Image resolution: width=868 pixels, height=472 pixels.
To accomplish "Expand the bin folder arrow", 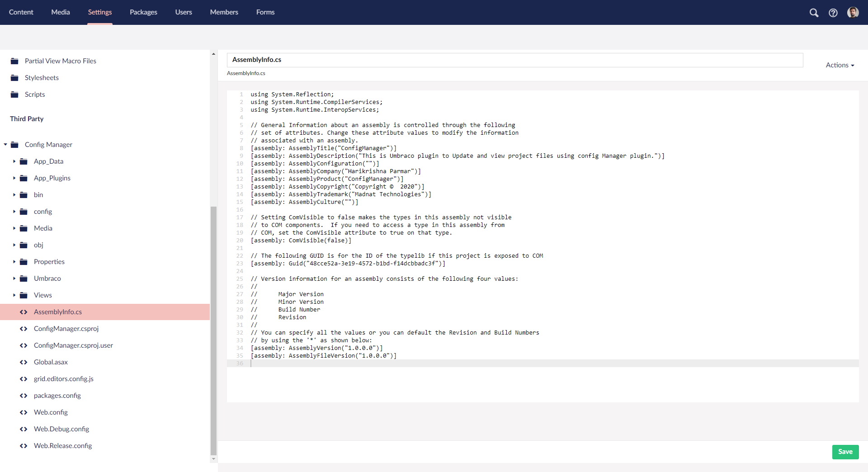I will click(14, 195).
